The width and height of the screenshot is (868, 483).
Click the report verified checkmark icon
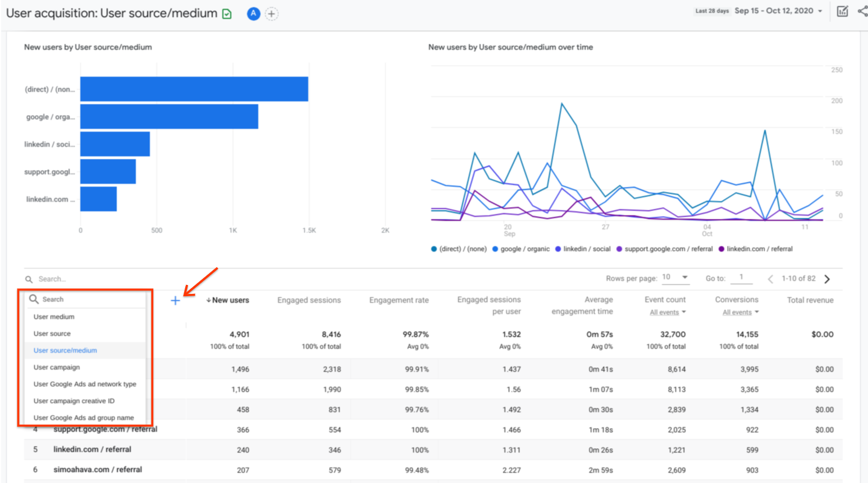(x=227, y=14)
